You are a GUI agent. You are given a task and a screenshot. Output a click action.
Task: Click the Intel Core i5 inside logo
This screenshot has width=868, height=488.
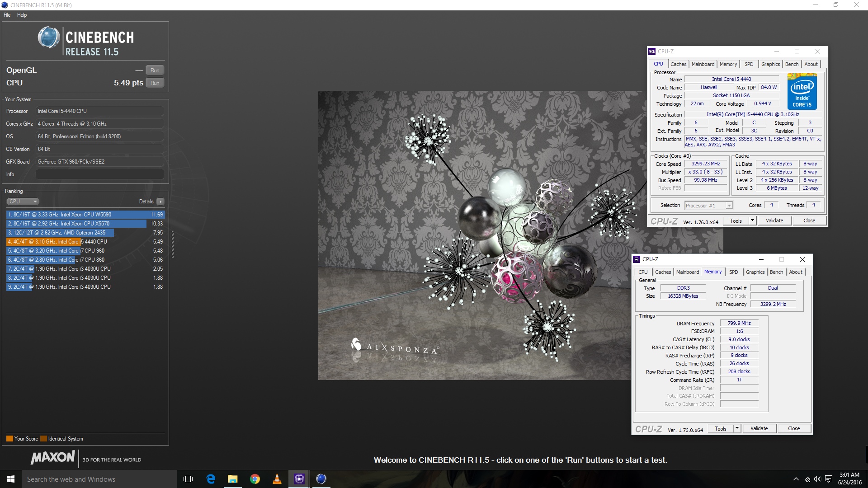tap(802, 92)
